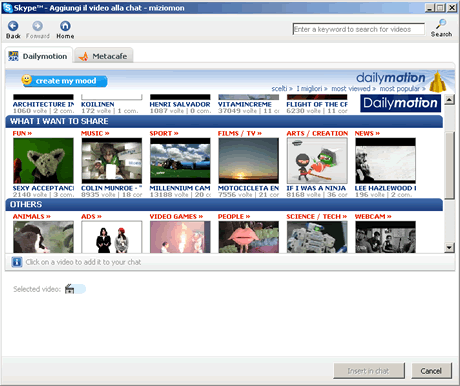The height and width of the screenshot is (386, 460).
Task: Click the Search magnifier icon
Action: pyautogui.click(x=441, y=24)
